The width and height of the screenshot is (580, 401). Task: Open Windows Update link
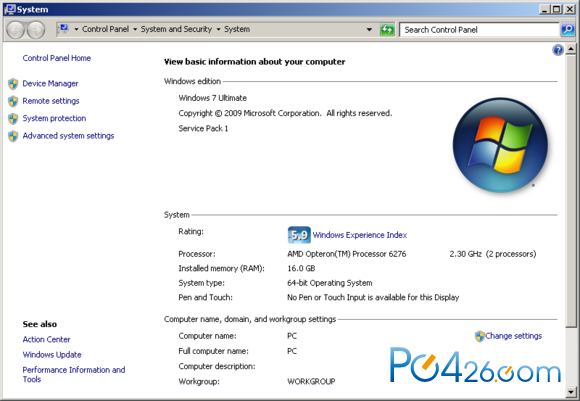[x=52, y=354]
